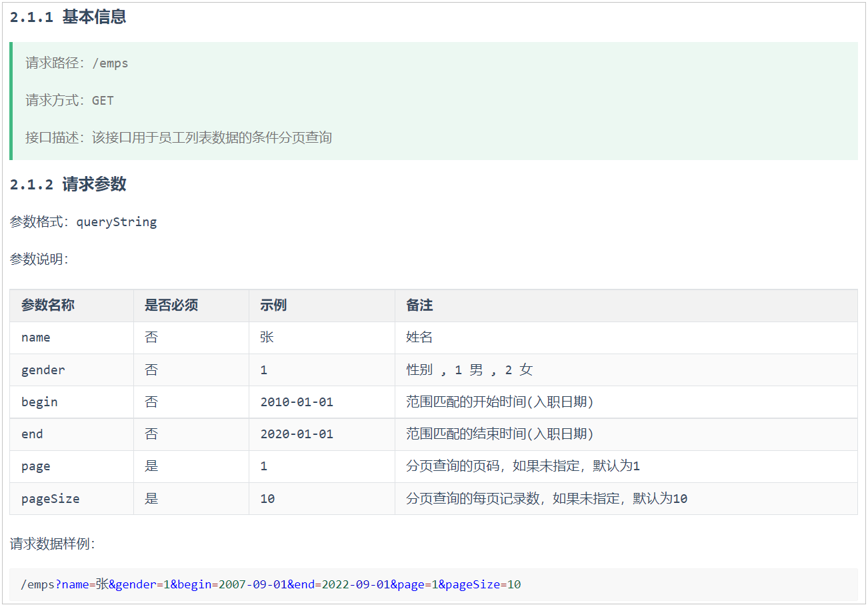
Task: Click the '示例' table column header
Action: [x=273, y=306]
